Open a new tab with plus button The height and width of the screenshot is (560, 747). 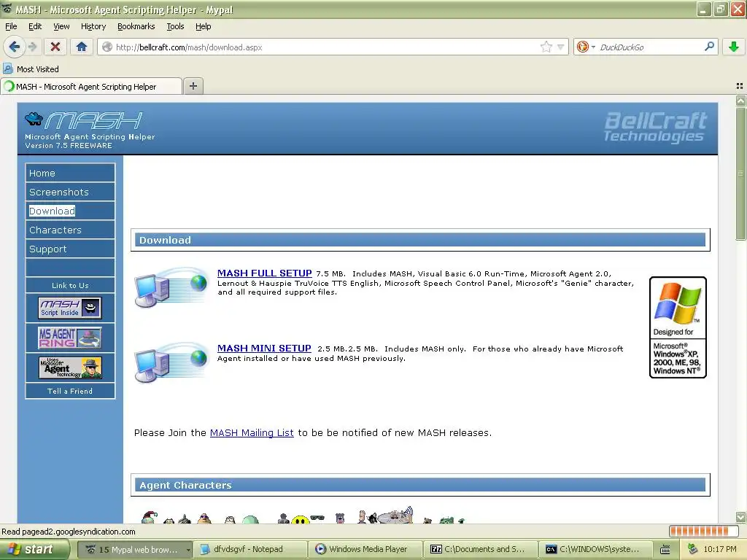pyautogui.click(x=193, y=86)
